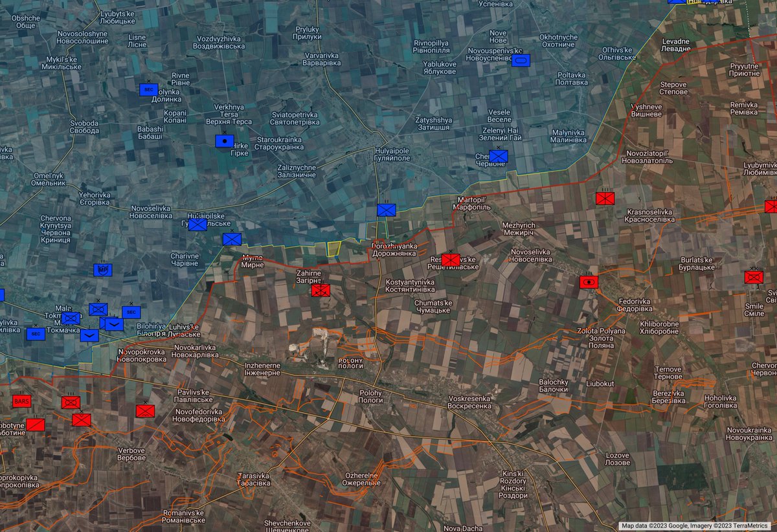
Task: Open the blue MP unit marker
Action: [102, 269]
